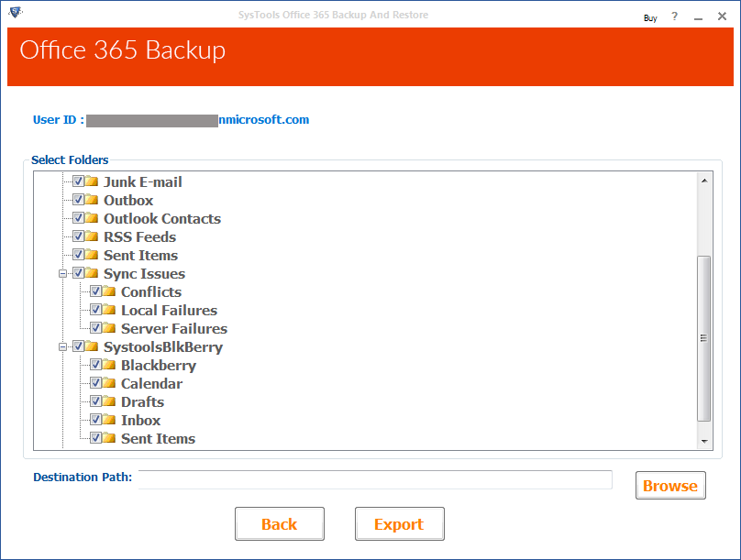Click the Back button

pyautogui.click(x=280, y=524)
